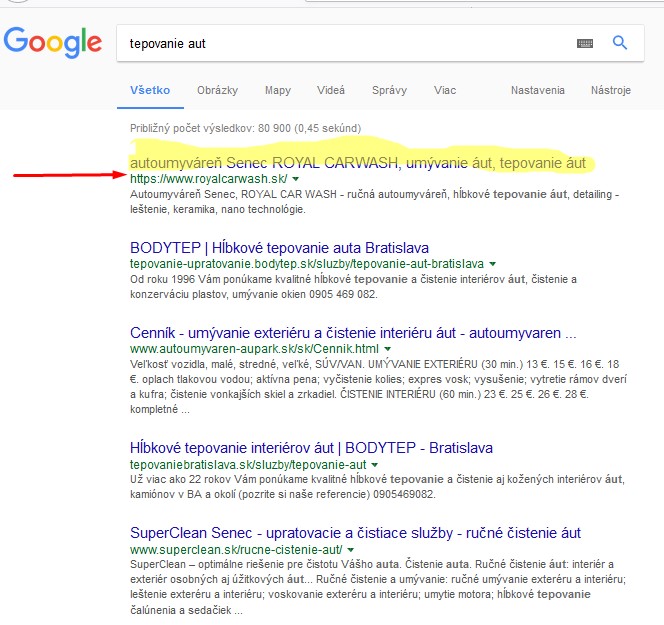Select the Všetko tab
The width and height of the screenshot is (664, 625).
(150, 90)
